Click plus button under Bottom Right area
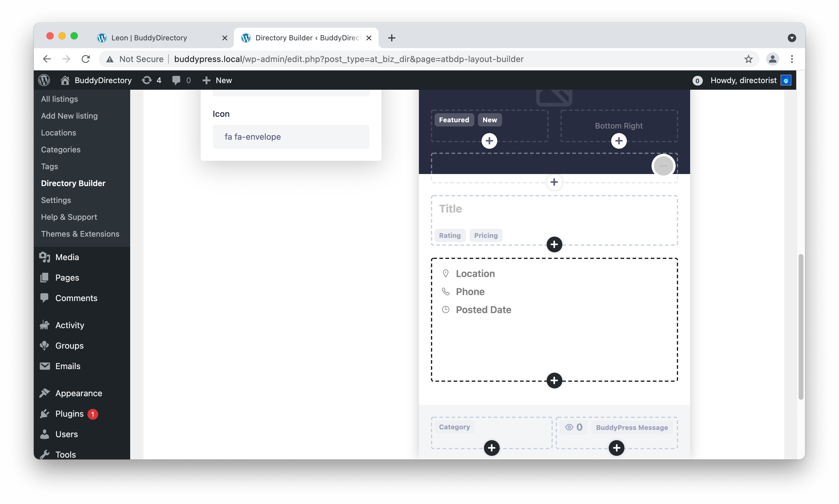This screenshot has width=839, height=504. pos(618,141)
